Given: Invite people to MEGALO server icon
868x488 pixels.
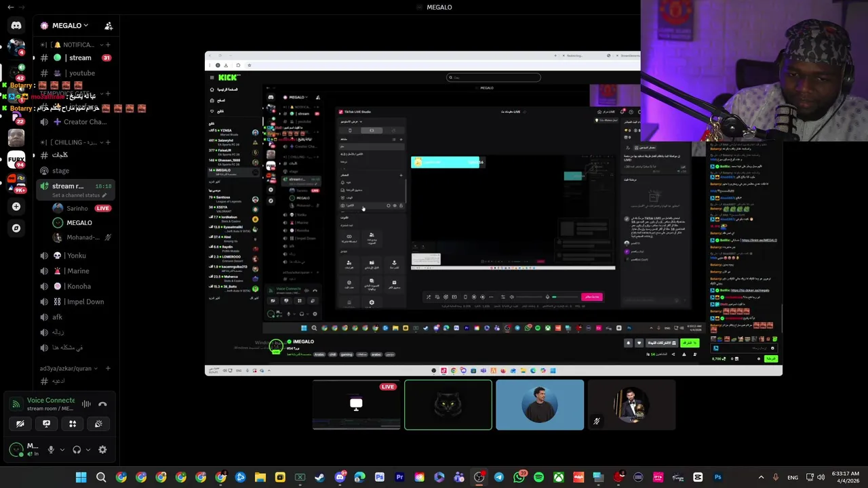Looking at the screenshot, I should pos(108,26).
